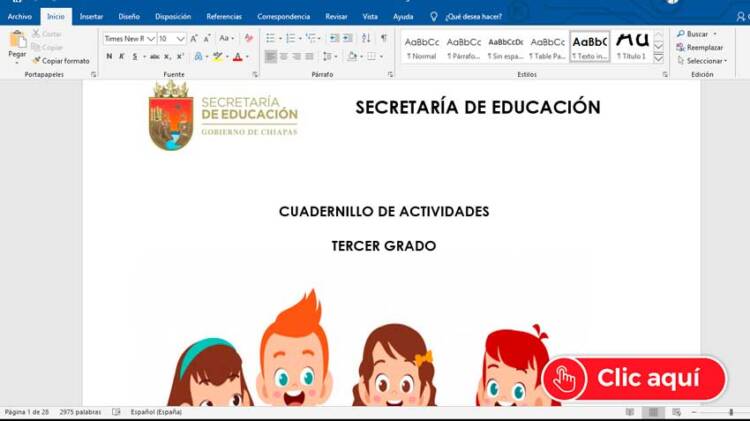The width and height of the screenshot is (750, 421).
Task: Apply bullet list formatting
Action: tap(271, 39)
